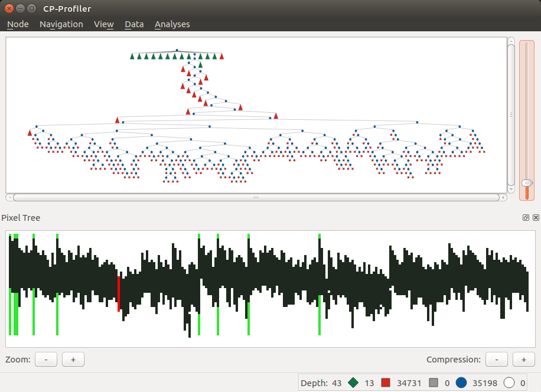Close the Pixel Tree panel
This screenshot has height=392, width=541.
[x=536, y=217]
